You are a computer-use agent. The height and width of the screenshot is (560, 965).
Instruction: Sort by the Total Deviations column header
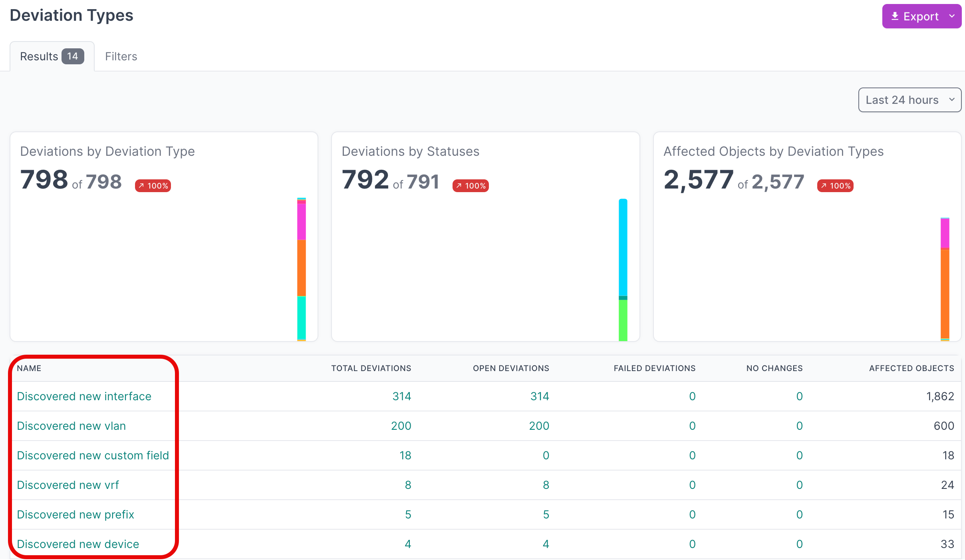point(371,368)
